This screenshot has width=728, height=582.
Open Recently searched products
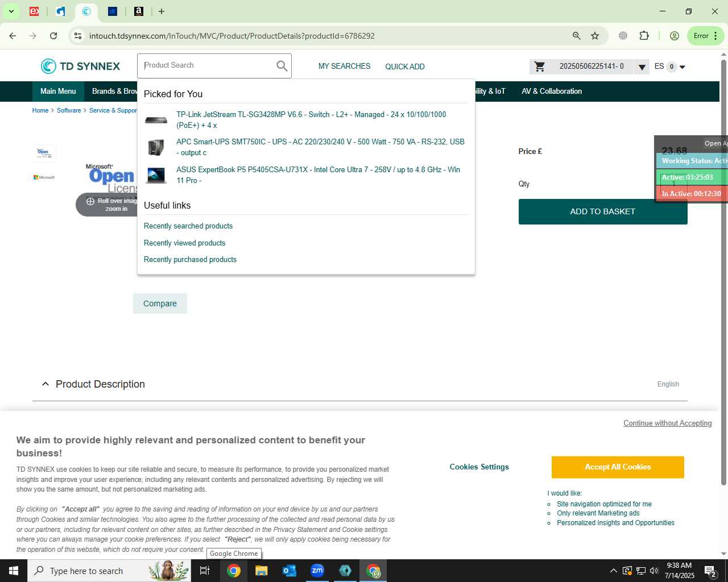tap(188, 226)
